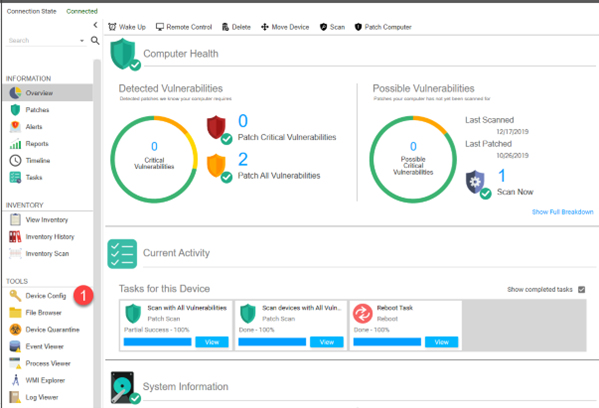Click inside the Search input field

pyautogui.click(x=43, y=40)
